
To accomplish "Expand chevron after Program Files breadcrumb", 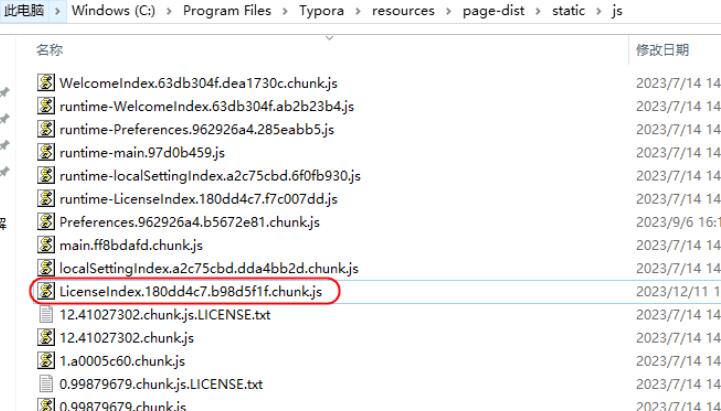I will coord(285,11).
